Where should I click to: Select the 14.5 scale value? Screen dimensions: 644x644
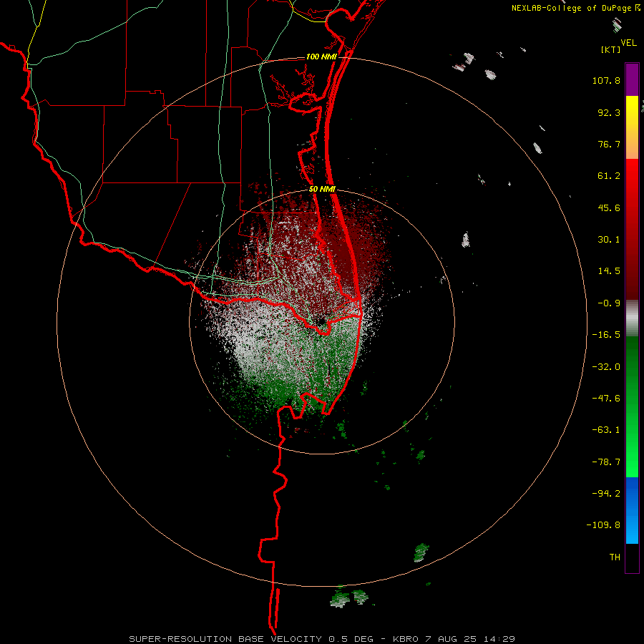(x=609, y=270)
